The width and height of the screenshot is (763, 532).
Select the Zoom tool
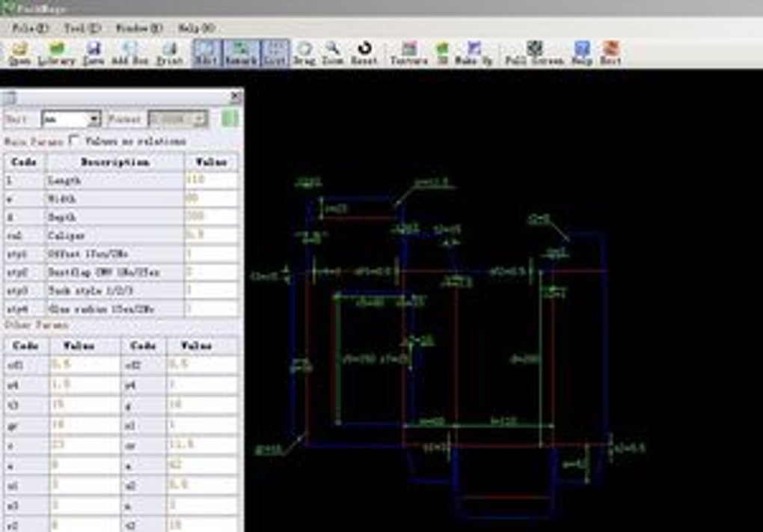pyautogui.click(x=333, y=53)
